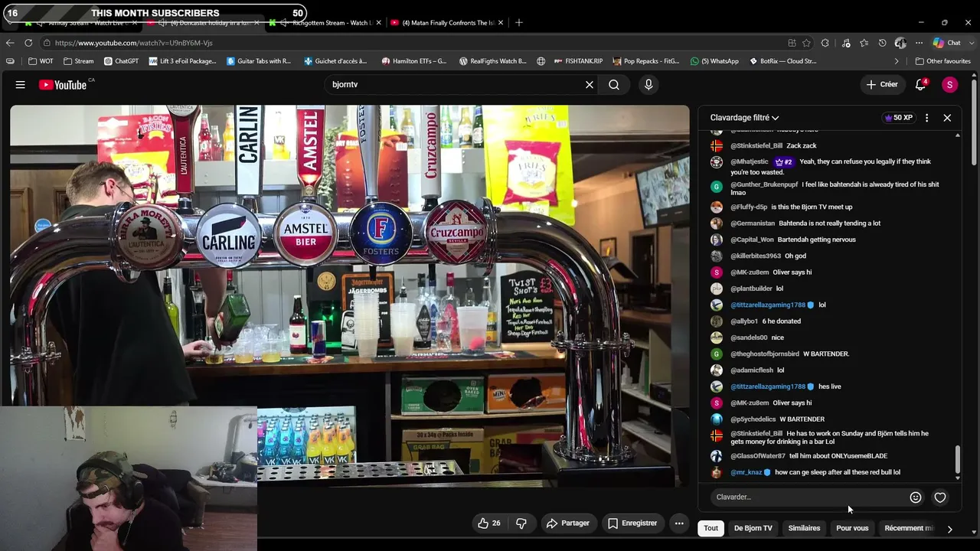Open @mr_knaz's profile in chat
This screenshot has width=980, height=551.
746,473
